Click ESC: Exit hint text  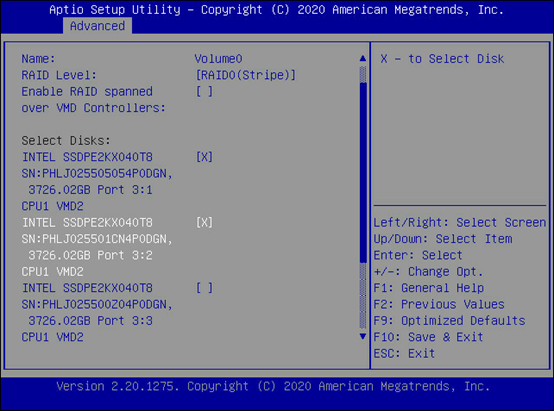tap(404, 353)
